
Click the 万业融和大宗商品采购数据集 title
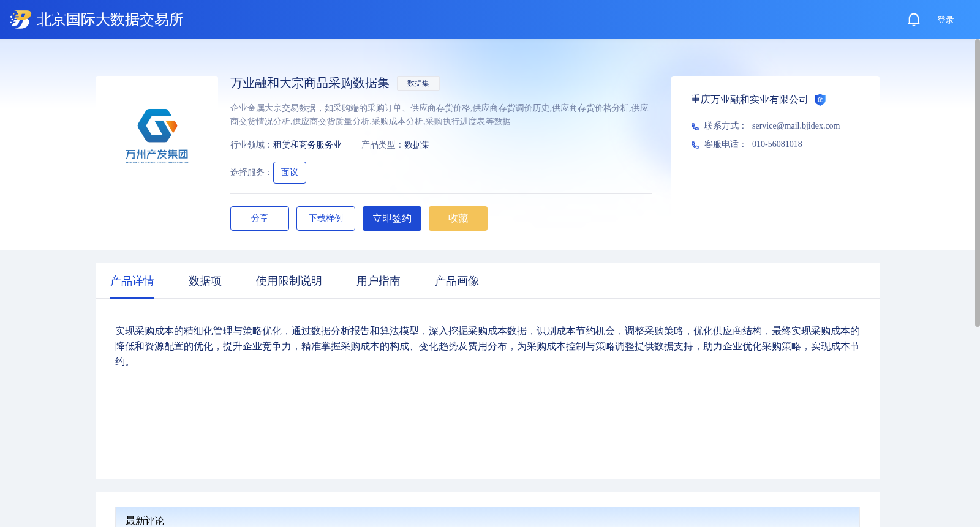pyautogui.click(x=310, y=83)
